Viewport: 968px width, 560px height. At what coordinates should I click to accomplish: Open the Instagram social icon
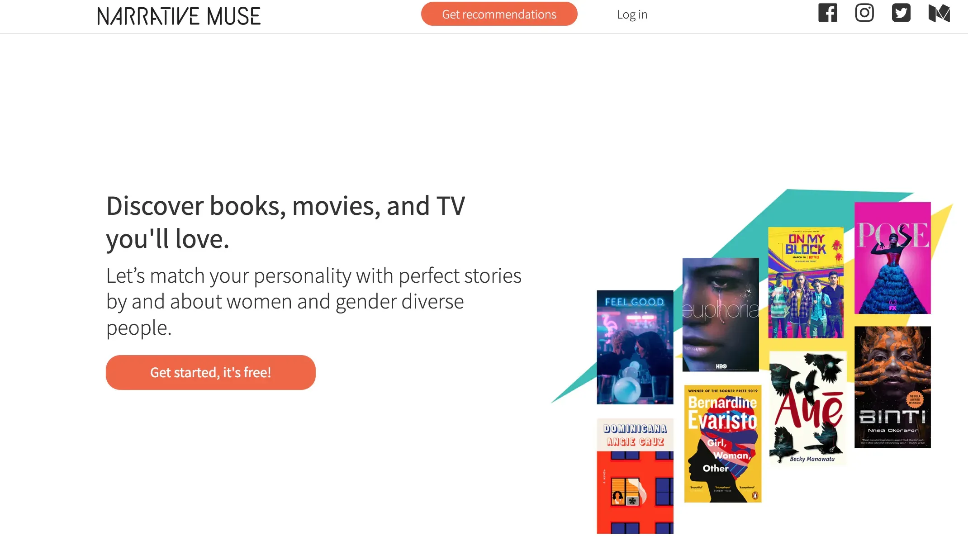pos(864,13)
